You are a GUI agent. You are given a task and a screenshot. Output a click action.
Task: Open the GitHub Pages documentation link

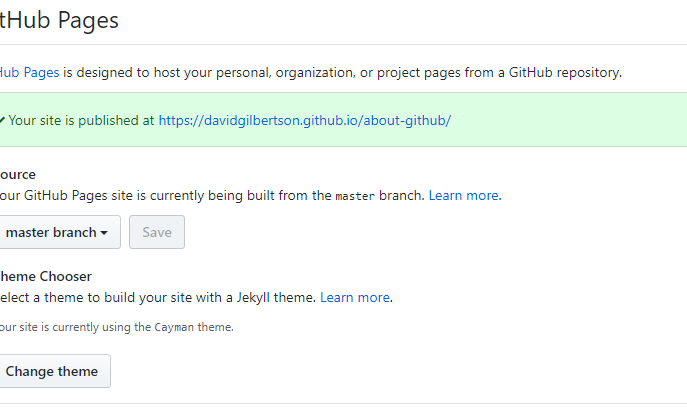pos(29,72)
